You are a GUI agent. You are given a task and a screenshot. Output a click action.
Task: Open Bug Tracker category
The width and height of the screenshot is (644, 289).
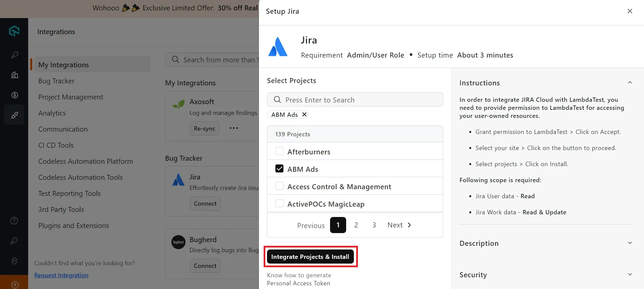click(56, 81)
